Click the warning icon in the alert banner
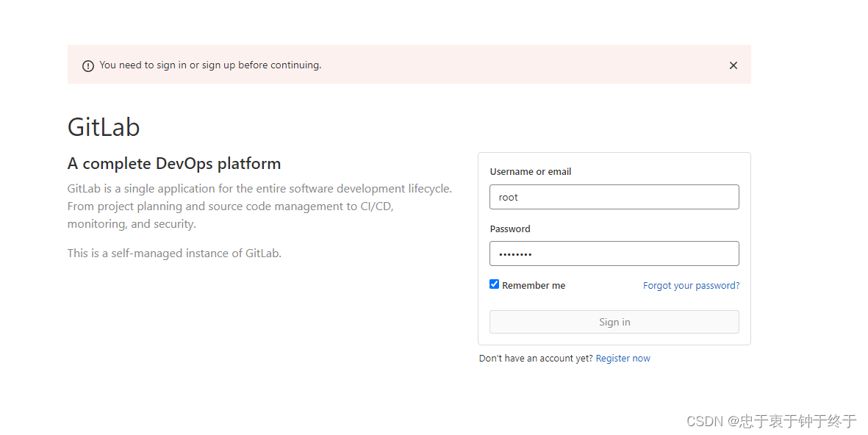The width and height of the screenshot is (868, 435). 88,66
